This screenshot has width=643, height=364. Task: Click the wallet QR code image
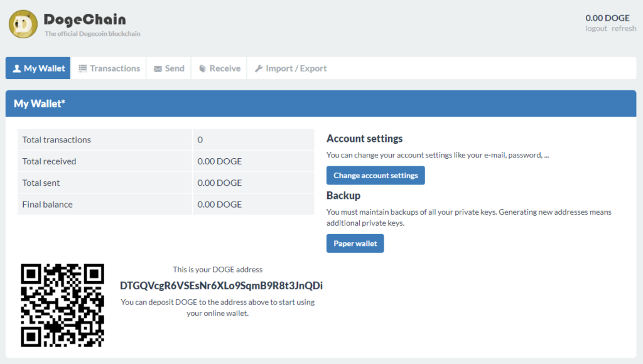pos(62,305)
